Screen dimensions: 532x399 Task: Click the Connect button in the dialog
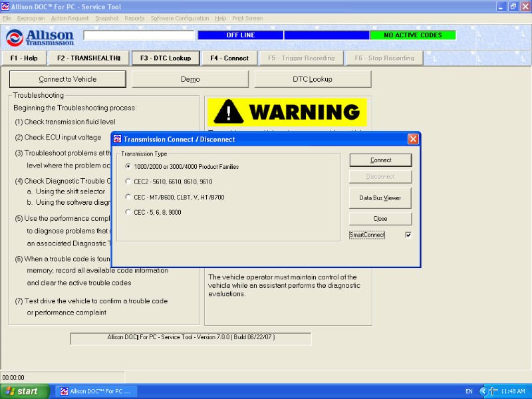380,160
